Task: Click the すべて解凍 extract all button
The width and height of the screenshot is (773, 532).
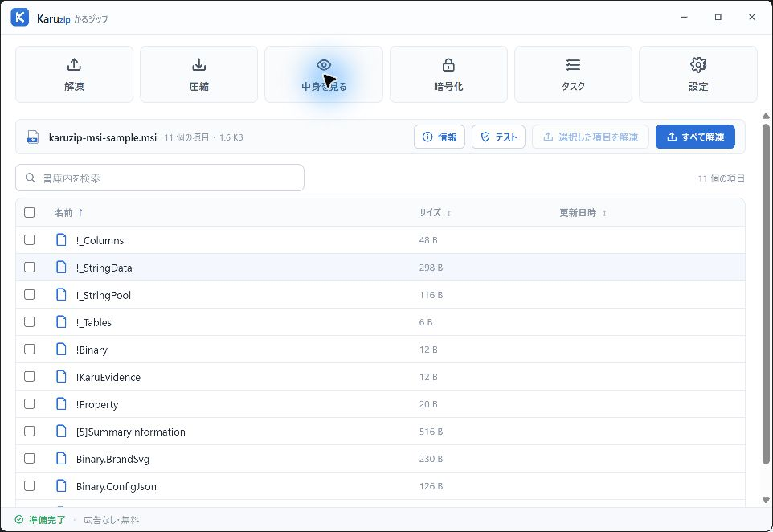Action: click(695, 137)
